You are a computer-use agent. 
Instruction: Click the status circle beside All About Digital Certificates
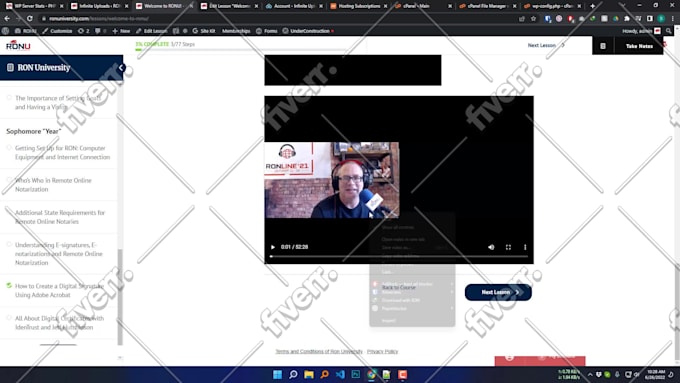click(9, 318)
